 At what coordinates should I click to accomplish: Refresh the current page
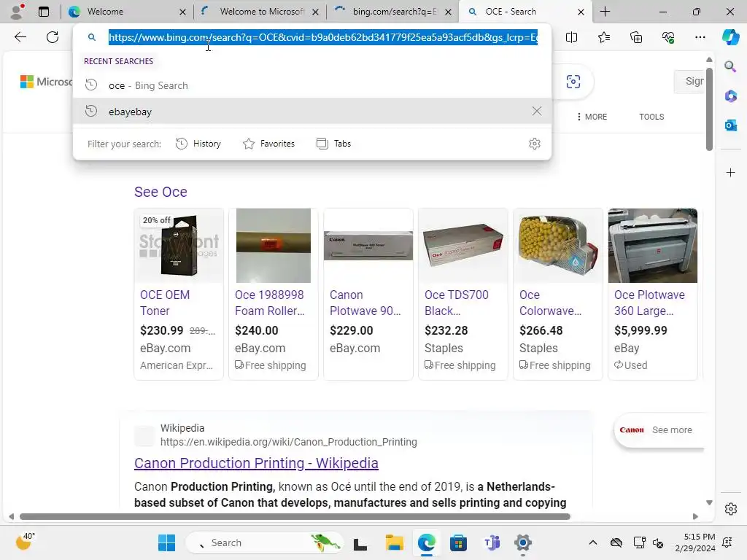53,37
